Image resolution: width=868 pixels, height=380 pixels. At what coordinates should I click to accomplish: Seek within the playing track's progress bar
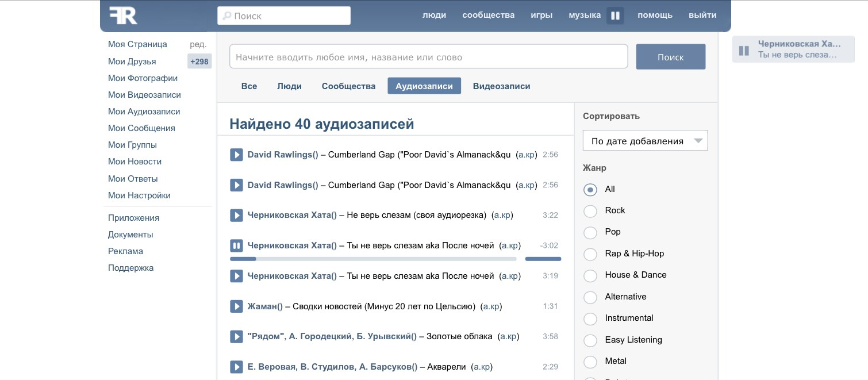point(374,259)
